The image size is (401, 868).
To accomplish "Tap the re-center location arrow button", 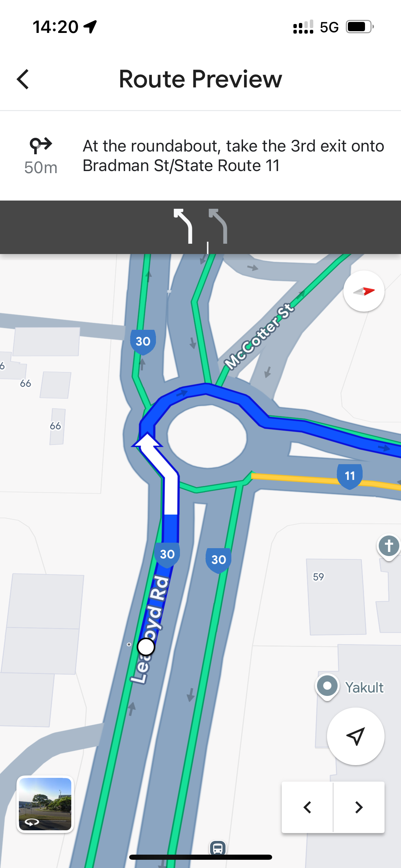I will coord(355,736).
